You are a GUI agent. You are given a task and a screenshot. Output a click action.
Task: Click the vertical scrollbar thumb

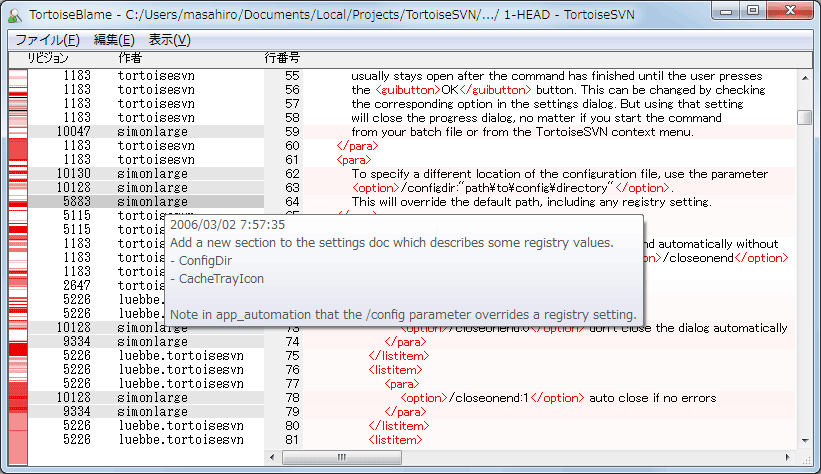805,117
